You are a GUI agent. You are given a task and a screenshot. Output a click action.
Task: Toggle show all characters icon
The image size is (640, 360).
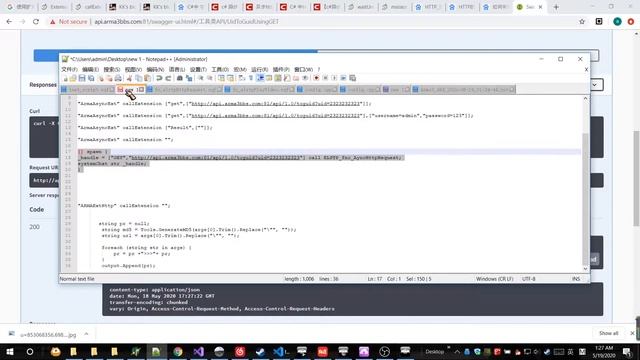coord(251,78)
